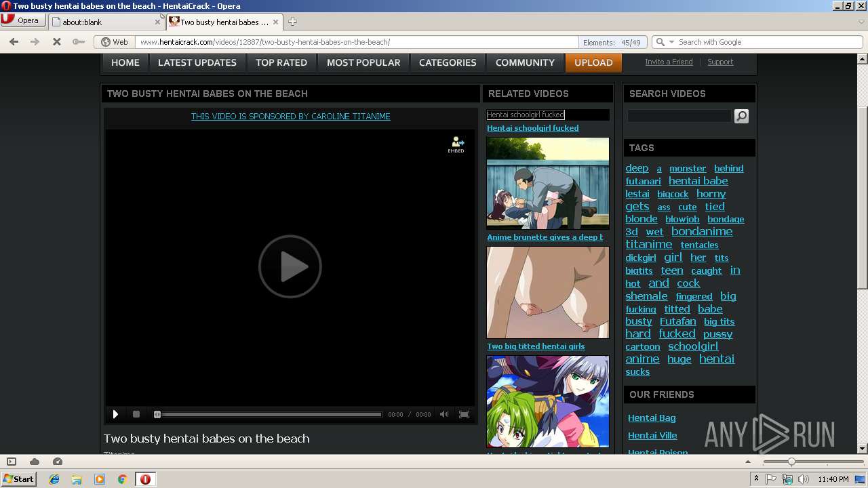Image resolution: width=868 pixels, height=488 pixels.
Task: Click the browser forward arrow
Action: point(35,42)
